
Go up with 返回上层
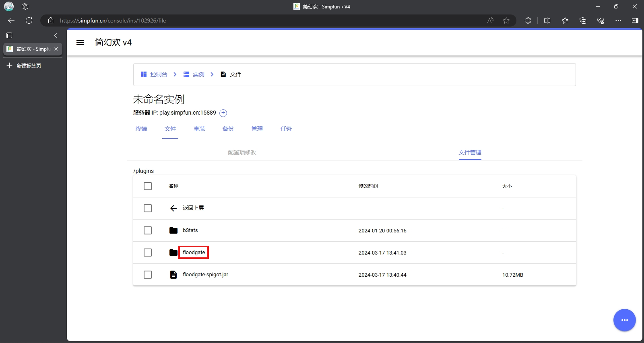193,208
